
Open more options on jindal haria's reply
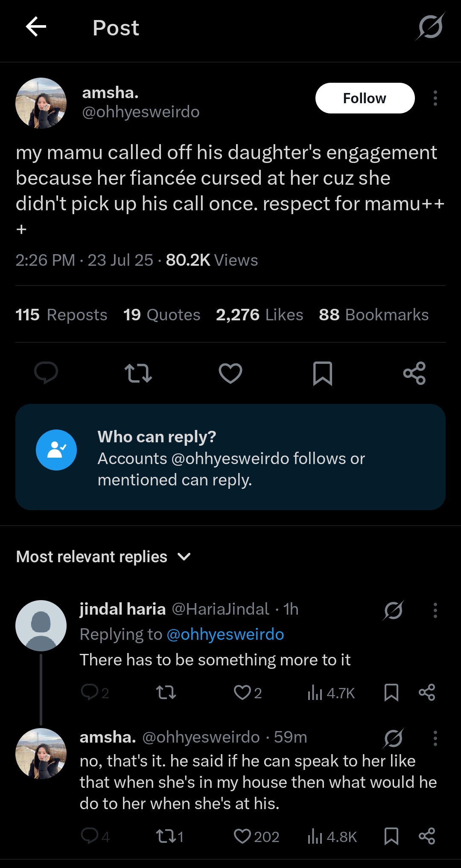435,610
